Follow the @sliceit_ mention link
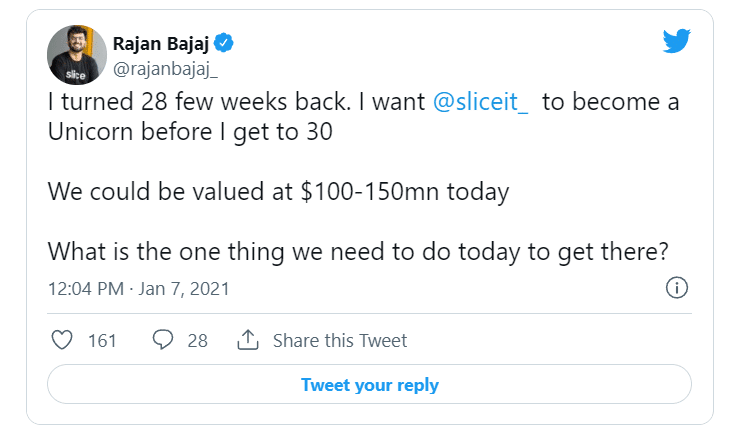The height and width of the screenshot is (427, 733). point(482,103)
